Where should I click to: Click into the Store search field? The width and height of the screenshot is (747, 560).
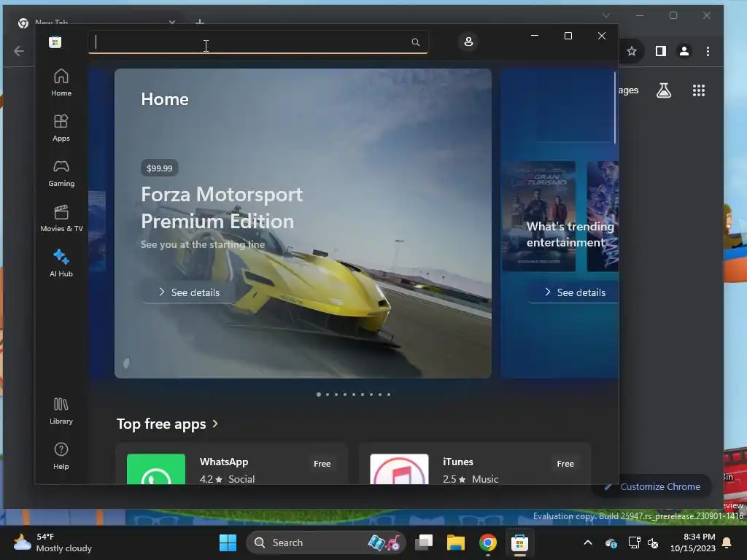[x=258, y=42]
